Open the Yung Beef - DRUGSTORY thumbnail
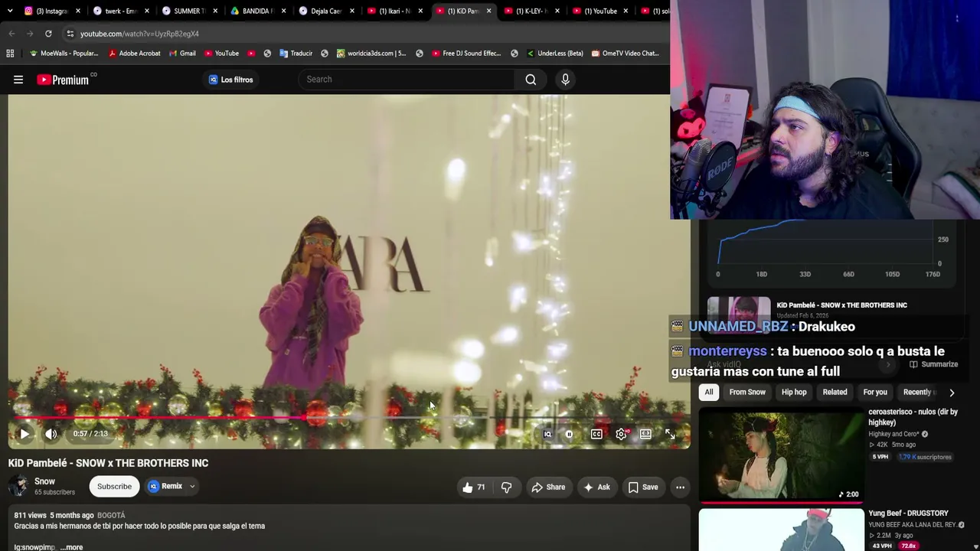The width and height of the screenshot is (980, 551). tap(781, 530)
